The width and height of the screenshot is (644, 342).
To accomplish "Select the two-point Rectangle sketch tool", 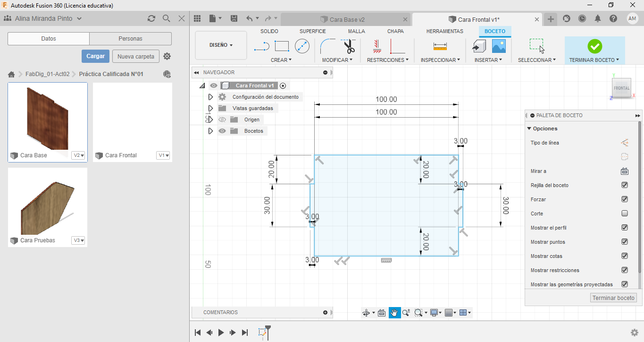I will 282,46.
